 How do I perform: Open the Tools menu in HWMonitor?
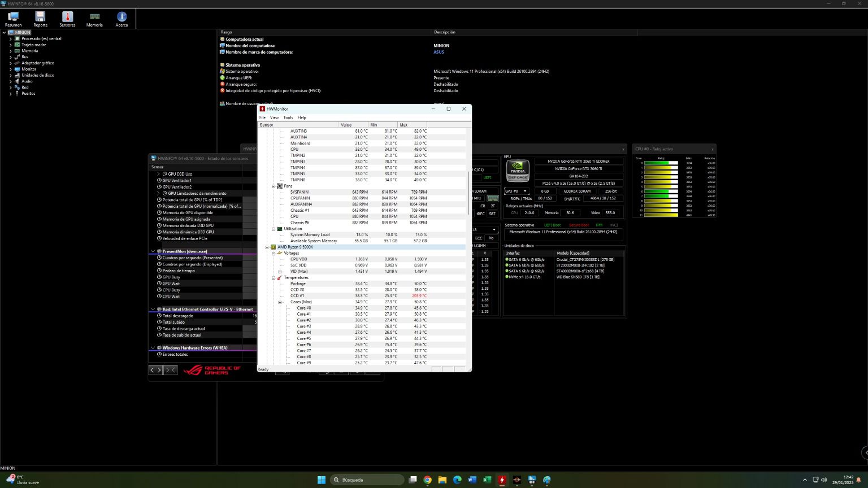click(288, 117)
